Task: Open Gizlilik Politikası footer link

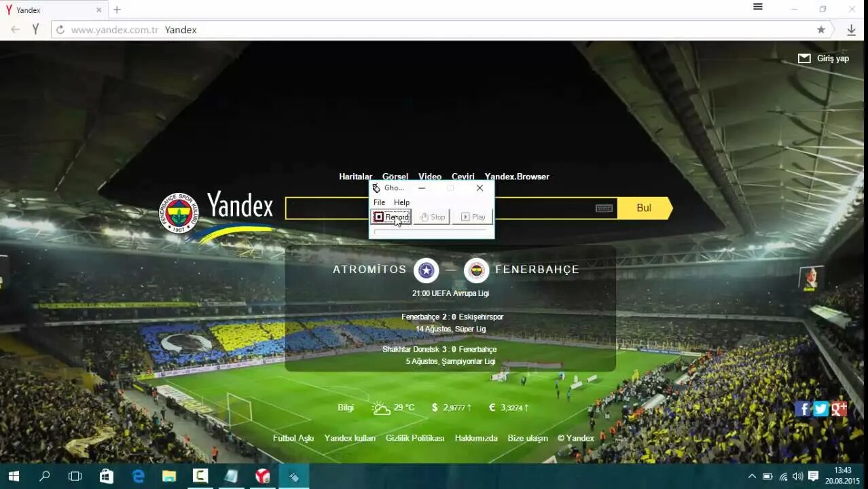Action: 415,438
